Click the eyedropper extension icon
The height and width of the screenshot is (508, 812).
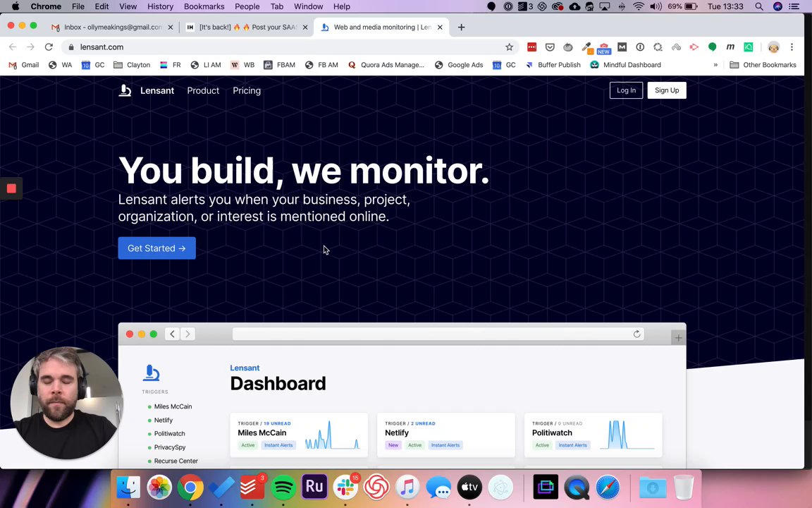[x=586, y=47]
